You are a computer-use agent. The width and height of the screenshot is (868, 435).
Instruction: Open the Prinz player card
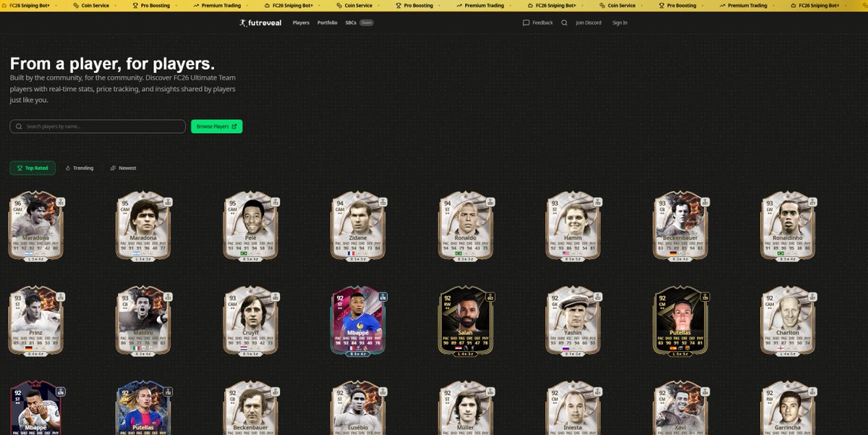tap(35, 321)
